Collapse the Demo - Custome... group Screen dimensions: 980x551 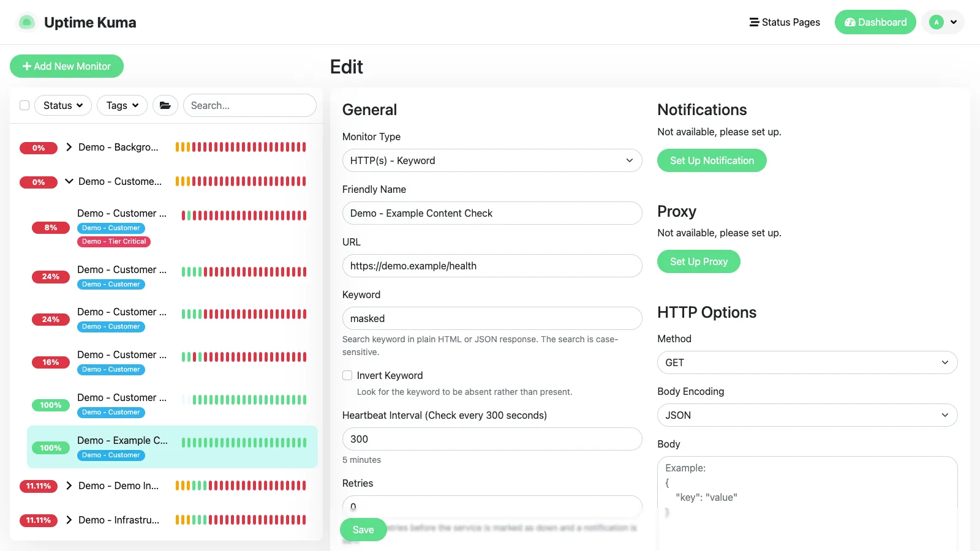point(69,181)
